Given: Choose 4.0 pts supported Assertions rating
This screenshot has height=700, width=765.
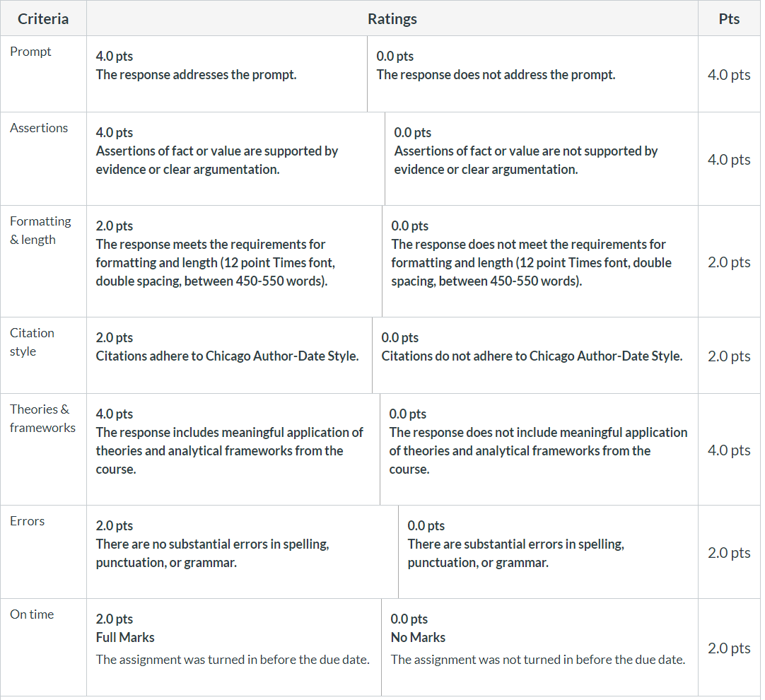Looking at the screenshot, I should pos(235,158).
